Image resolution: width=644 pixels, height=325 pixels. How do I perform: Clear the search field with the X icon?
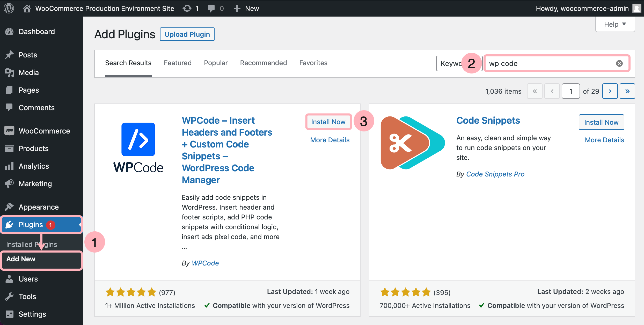tap(619, 63)
